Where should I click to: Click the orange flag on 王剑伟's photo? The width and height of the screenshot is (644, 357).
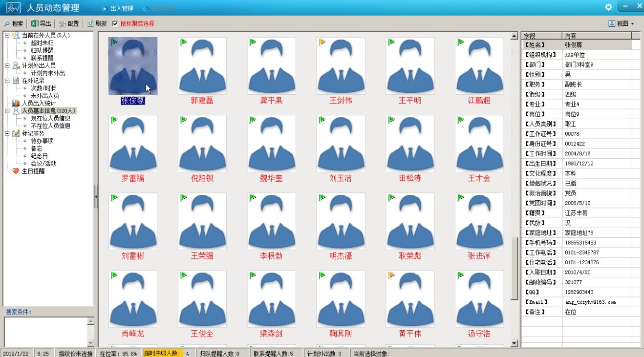click(x=322, y=42)
